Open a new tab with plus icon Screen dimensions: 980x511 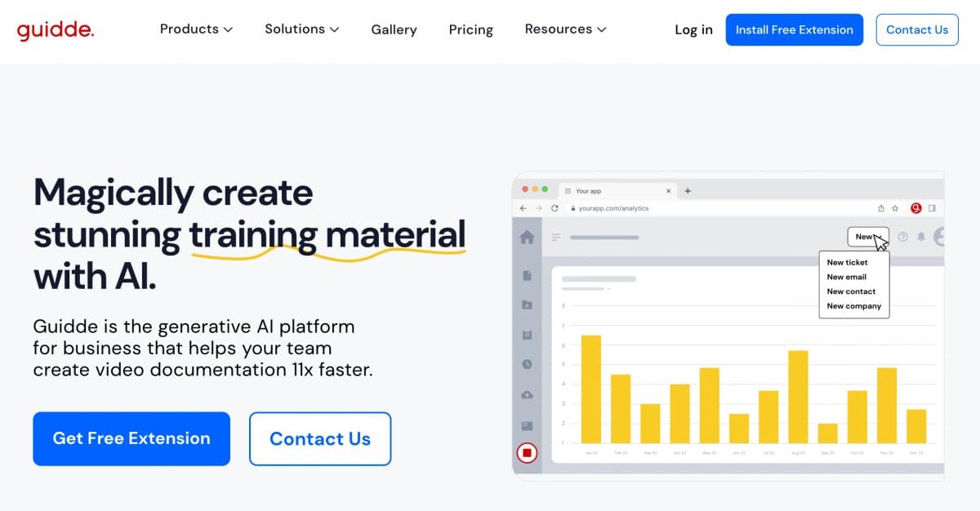point(688,191)
